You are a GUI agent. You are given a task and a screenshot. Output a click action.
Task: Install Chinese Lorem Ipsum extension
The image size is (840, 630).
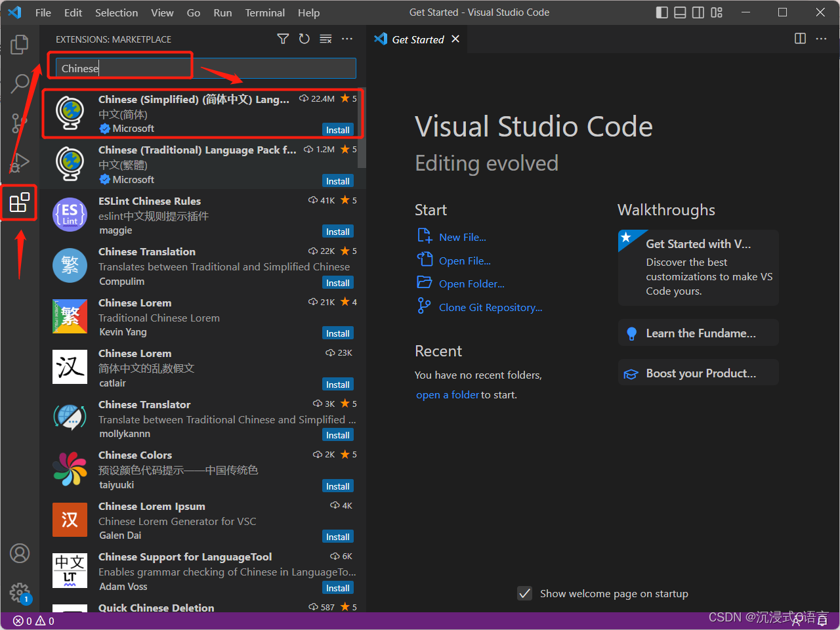[x=338, y=537]
